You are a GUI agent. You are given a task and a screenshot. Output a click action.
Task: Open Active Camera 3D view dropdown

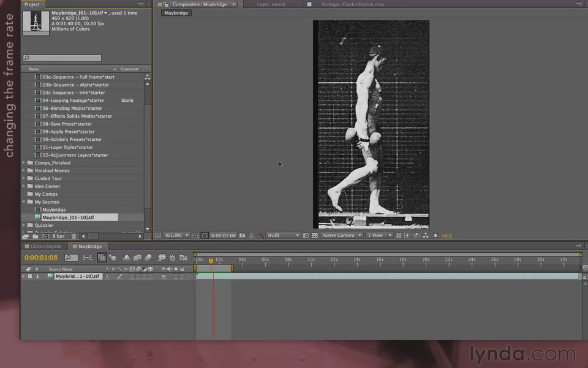coord(342,236)
